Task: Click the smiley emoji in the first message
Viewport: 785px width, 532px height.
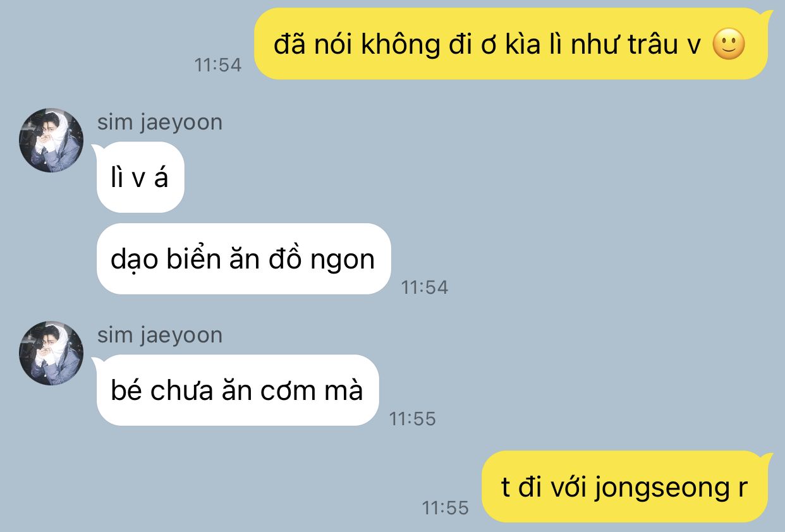Action: click(x=729, y=45)
